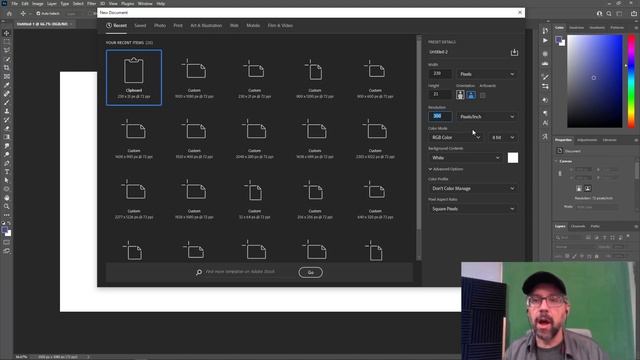Open the Don't Color Manage profile dropdown
This screenshot has width=640, height=360.
(x=473, y=189)
